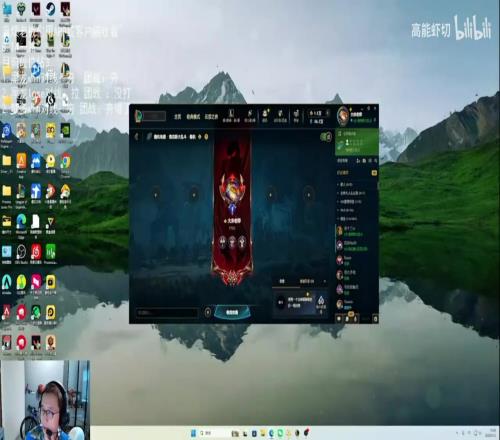Open the 主页 home tab in League client

(178, 116)
